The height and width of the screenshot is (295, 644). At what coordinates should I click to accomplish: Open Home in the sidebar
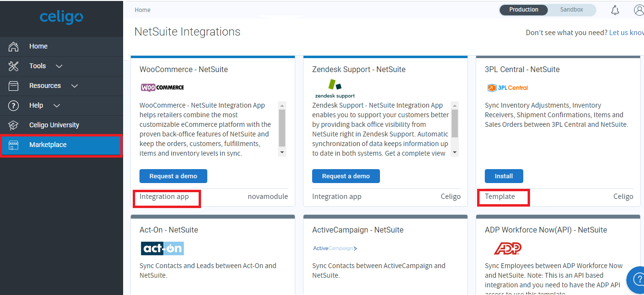click(x=62, y=47)
